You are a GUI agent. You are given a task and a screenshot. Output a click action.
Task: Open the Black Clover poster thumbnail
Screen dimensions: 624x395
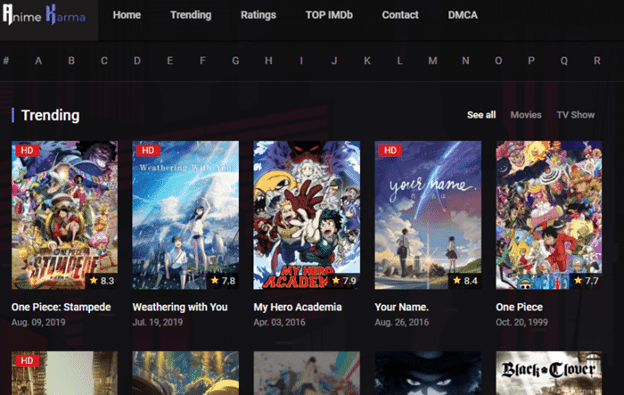(x=549, y=373)
